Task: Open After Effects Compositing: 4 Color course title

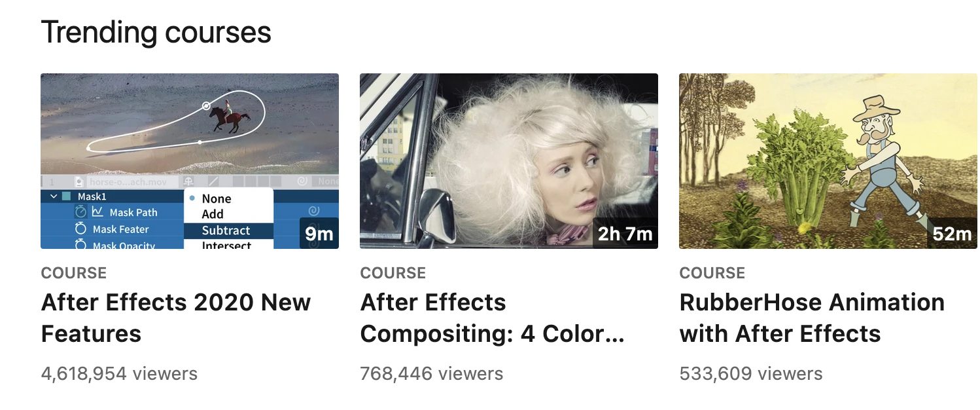Action: click(493, 318)
